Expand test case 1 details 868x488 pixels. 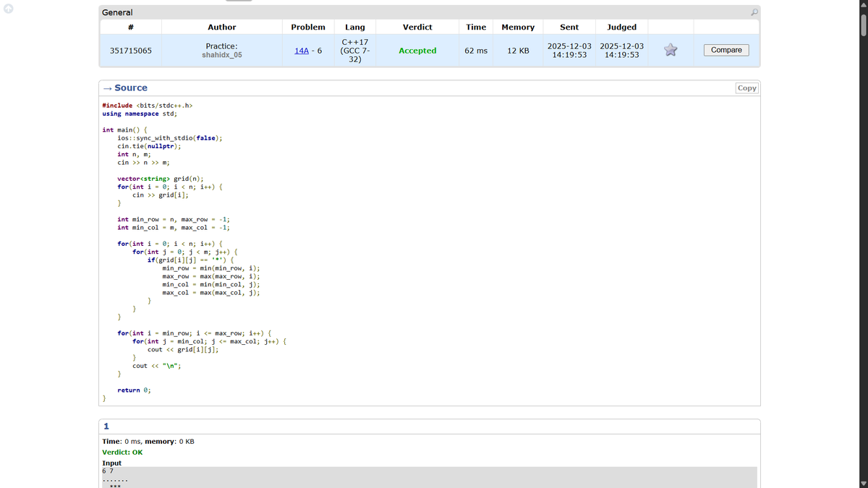pos(106,426)
